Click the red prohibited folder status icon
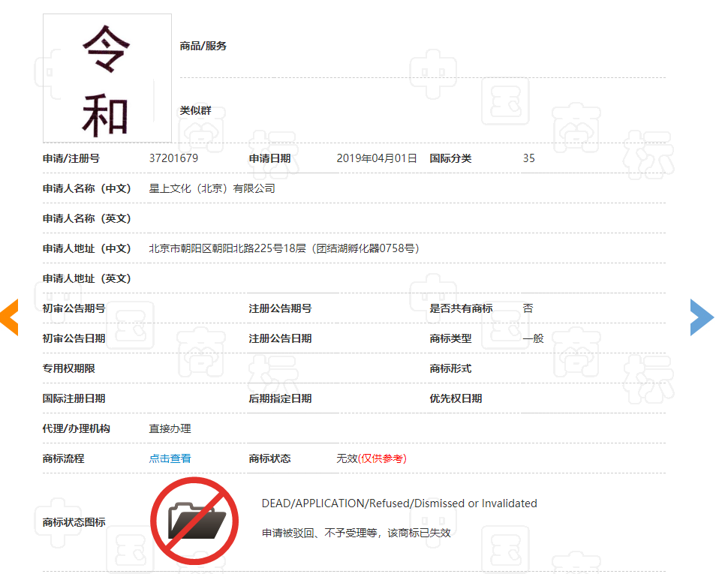Image resolution: width=728 pixels, height=574 pixels. [x=194, y=521]
